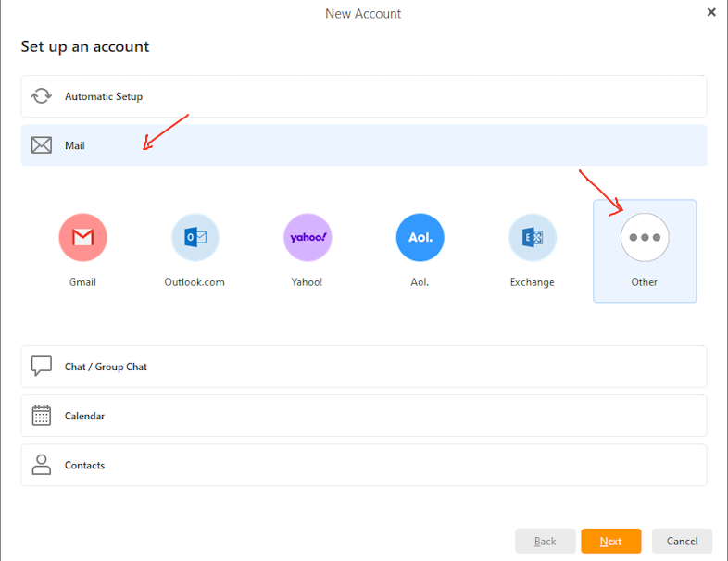Choose the Outlook.com provider icon

click(195, 237)
